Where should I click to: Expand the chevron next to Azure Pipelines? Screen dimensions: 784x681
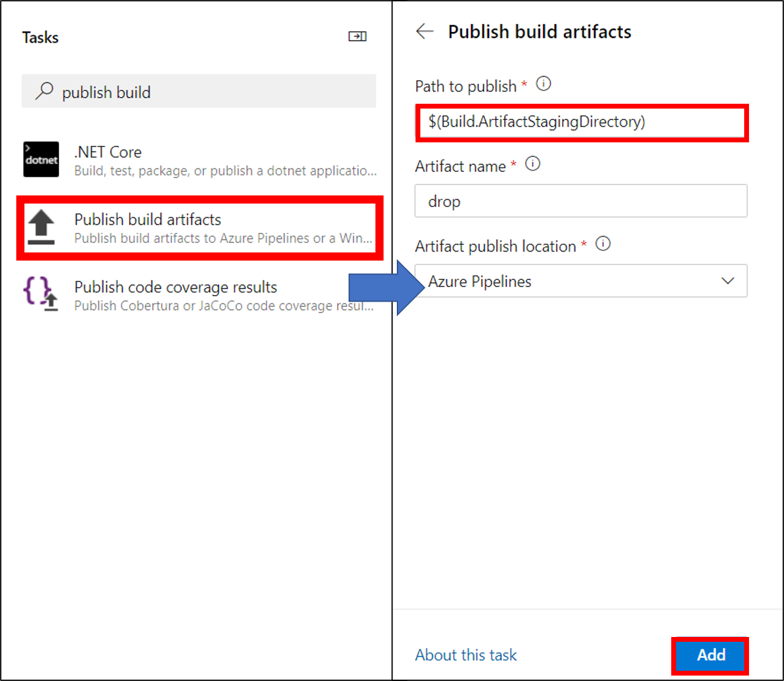tap(728, 281)
